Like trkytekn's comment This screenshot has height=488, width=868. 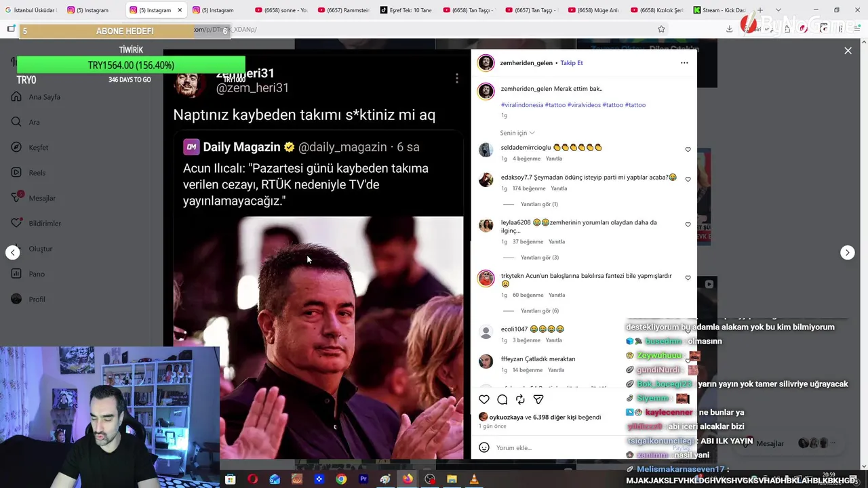tap(688, 278)
